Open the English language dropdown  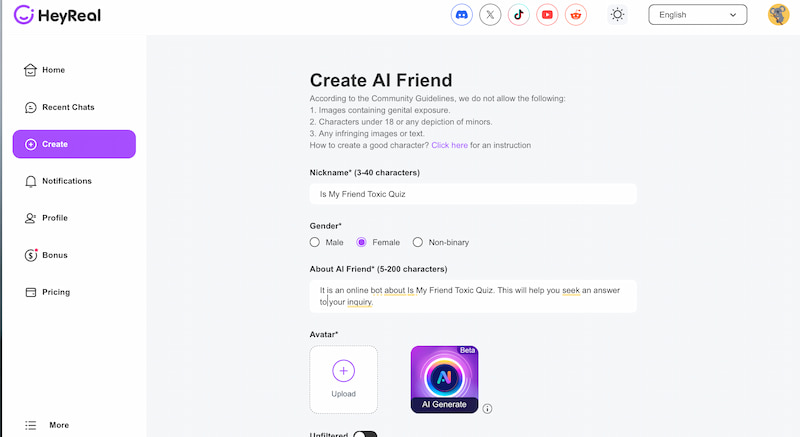pos(697,15)
